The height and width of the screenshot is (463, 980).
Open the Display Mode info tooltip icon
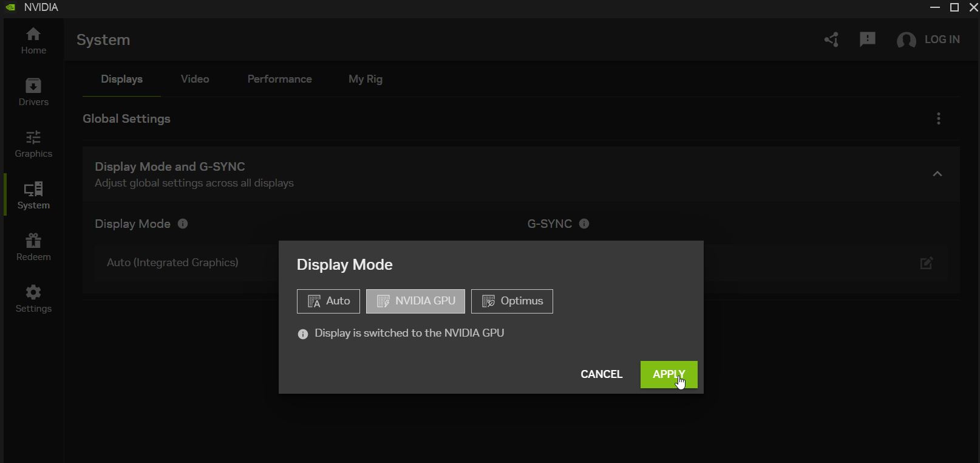[183, 224]
